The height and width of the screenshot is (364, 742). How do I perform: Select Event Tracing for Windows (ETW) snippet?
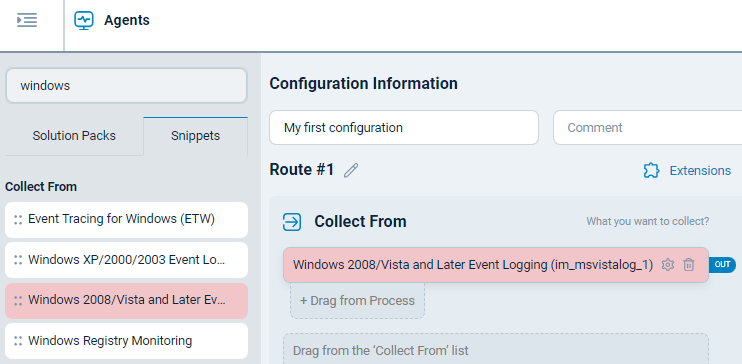point(126,220)
